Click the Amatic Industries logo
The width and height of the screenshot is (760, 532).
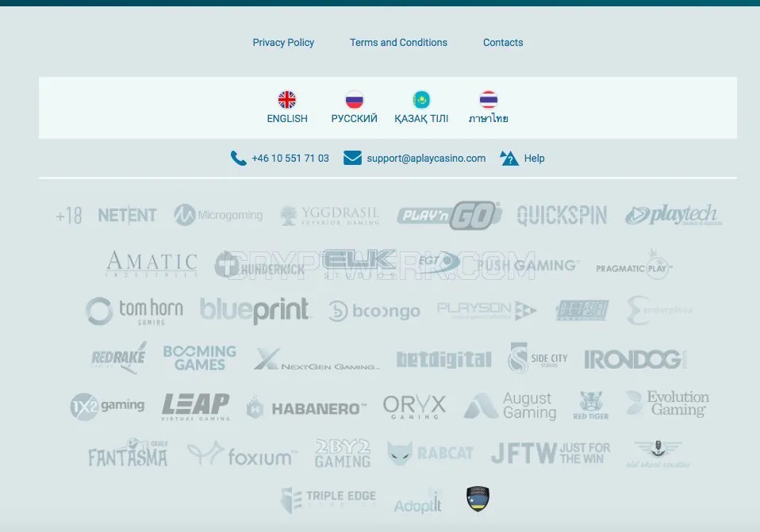coord(152,263)
